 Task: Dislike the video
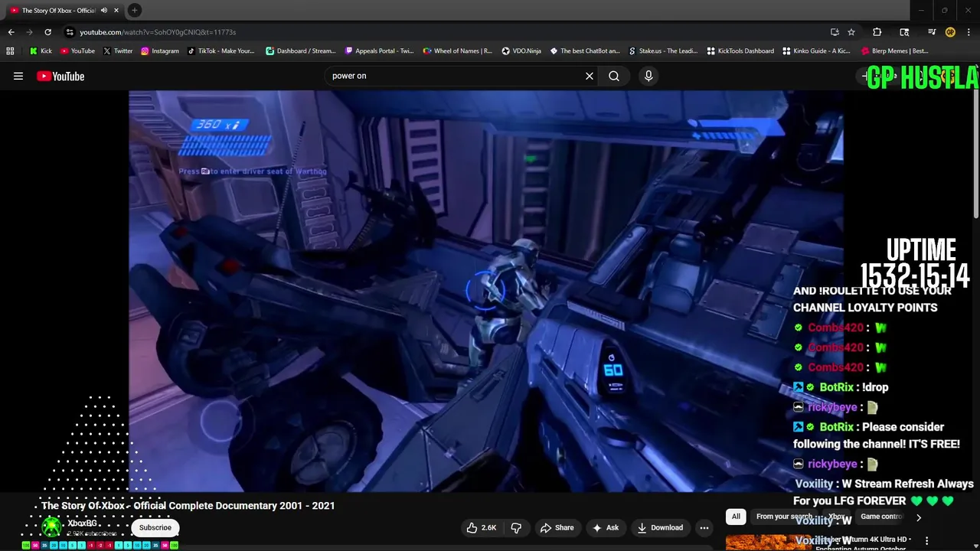(516, 527)
